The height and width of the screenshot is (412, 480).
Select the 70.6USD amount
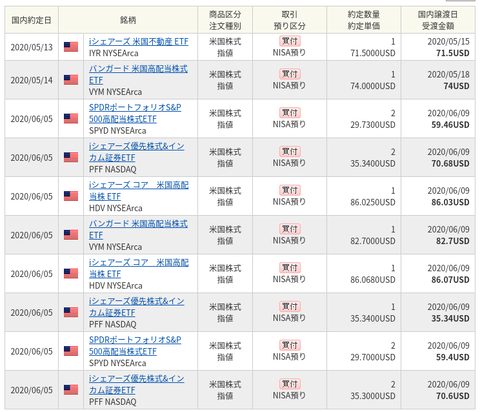coord(453,396)
